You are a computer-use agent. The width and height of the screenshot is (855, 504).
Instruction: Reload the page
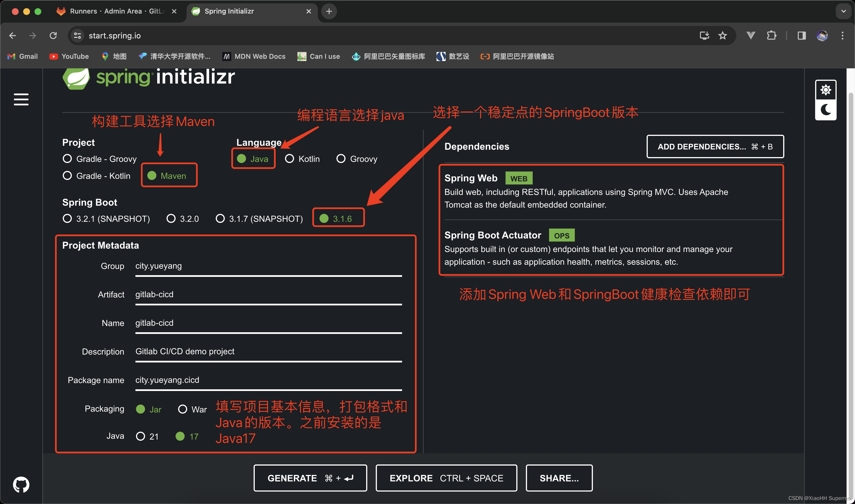click(x=53, y=35)
